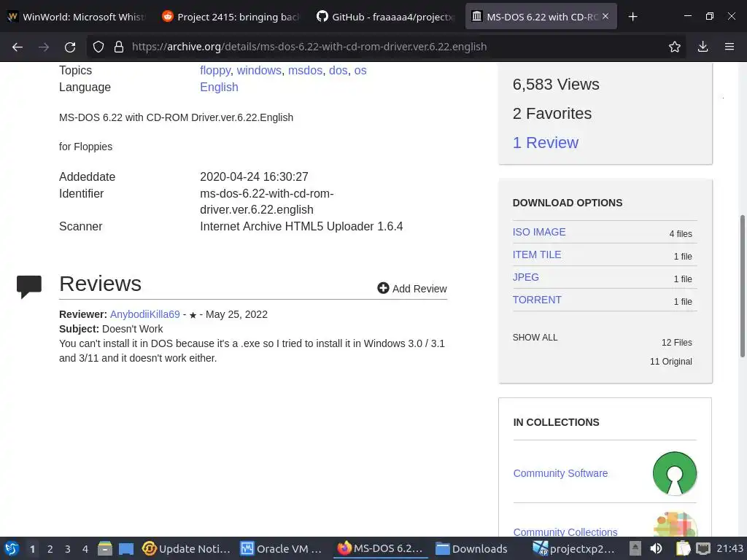The image size is (747, 560).
Task: Click the 6,583 Views text
Action: click(556, 85)
